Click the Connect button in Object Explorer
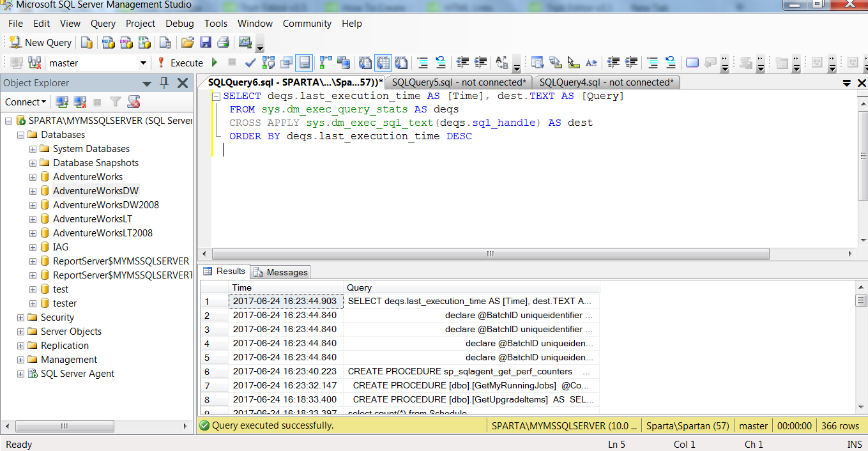 coord(25,102)
